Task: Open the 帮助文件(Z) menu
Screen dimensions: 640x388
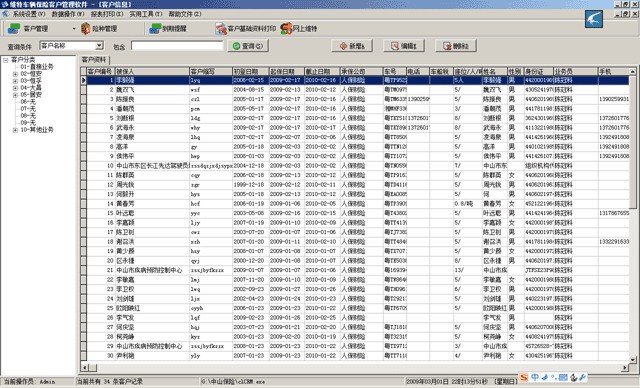Action: [185, 14]
